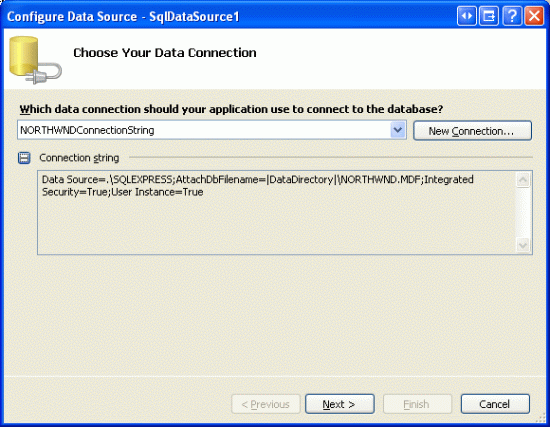Click the window layout icon in title bar
The height and width of the screenshot is (427, 550).
[489, 16]
